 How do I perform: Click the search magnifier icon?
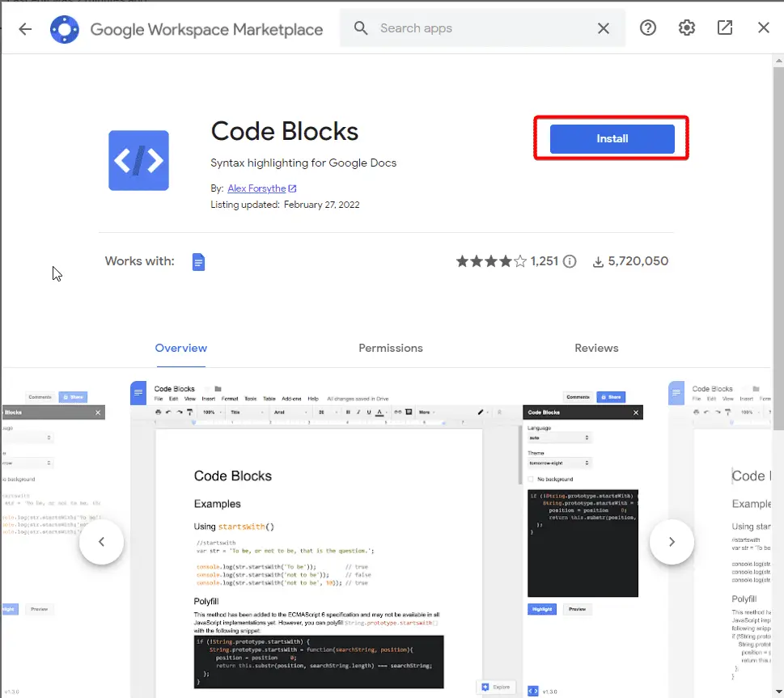coord(361,28)
